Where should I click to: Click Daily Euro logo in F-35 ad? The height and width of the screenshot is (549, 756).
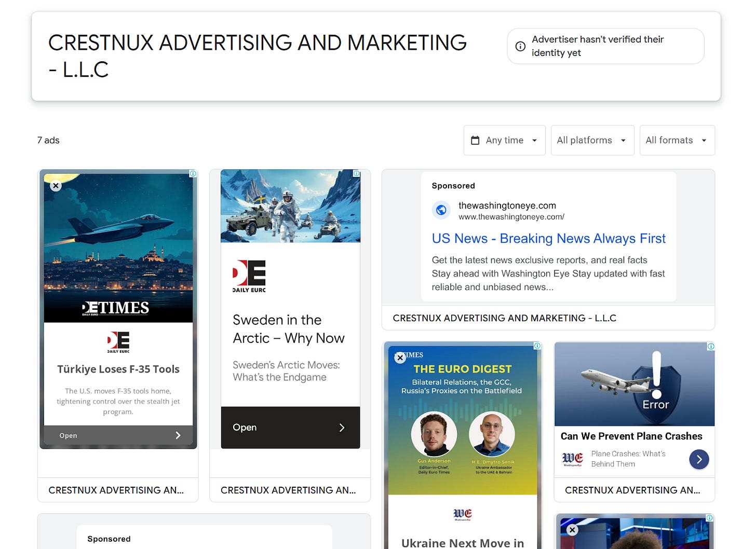[x=118, y=342]
